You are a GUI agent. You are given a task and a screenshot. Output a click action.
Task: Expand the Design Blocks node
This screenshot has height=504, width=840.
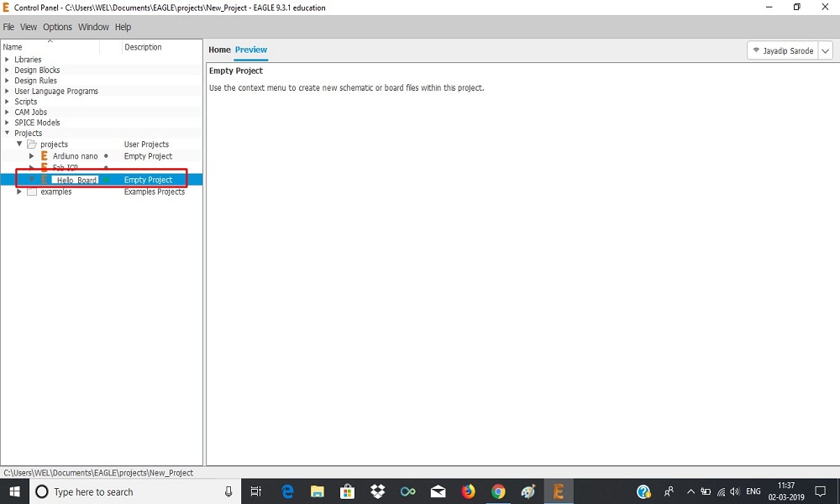(x=7, y=71)
